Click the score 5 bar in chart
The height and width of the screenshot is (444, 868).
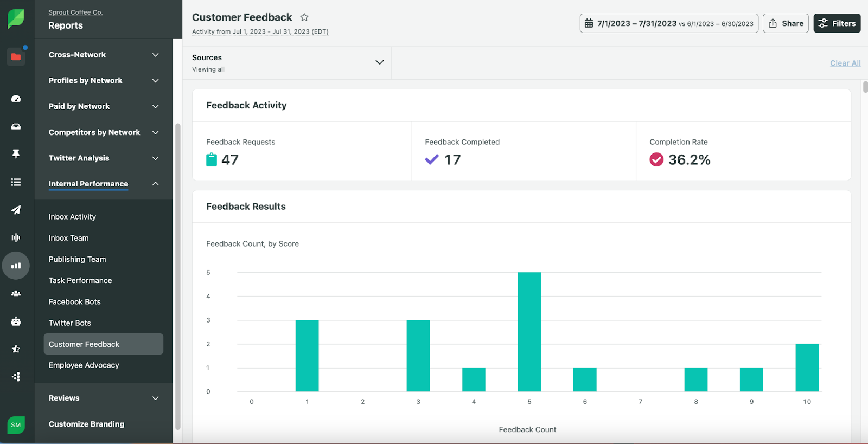529,332
